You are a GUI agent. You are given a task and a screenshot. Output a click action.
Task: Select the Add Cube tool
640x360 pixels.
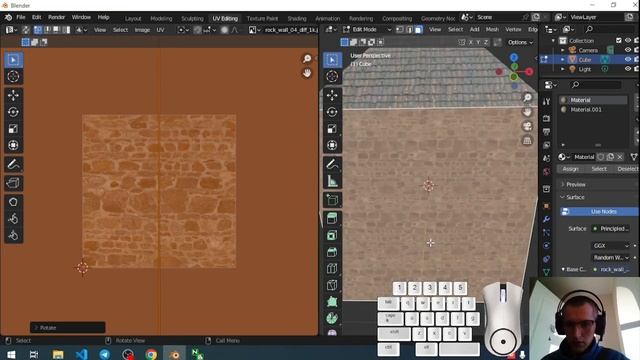332,200
